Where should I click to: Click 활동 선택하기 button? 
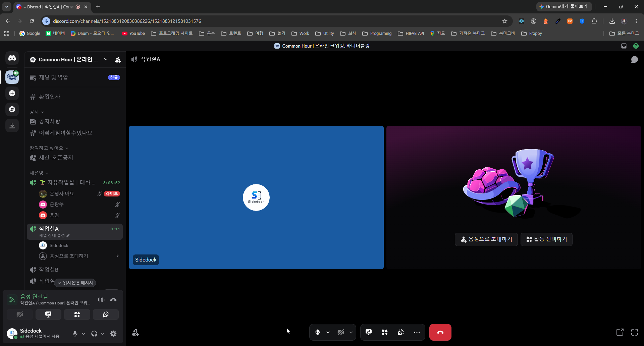click(546, 239)
